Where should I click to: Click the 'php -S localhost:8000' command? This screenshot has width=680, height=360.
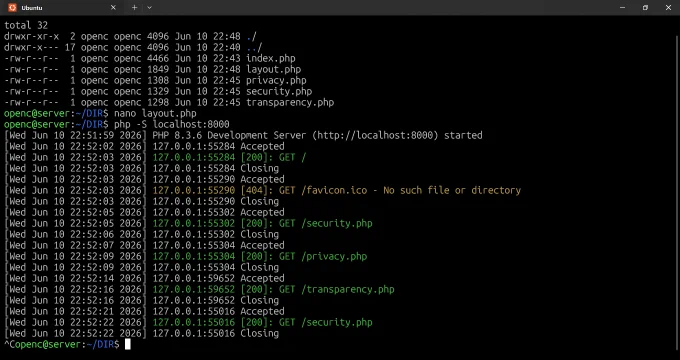point(172,124)
